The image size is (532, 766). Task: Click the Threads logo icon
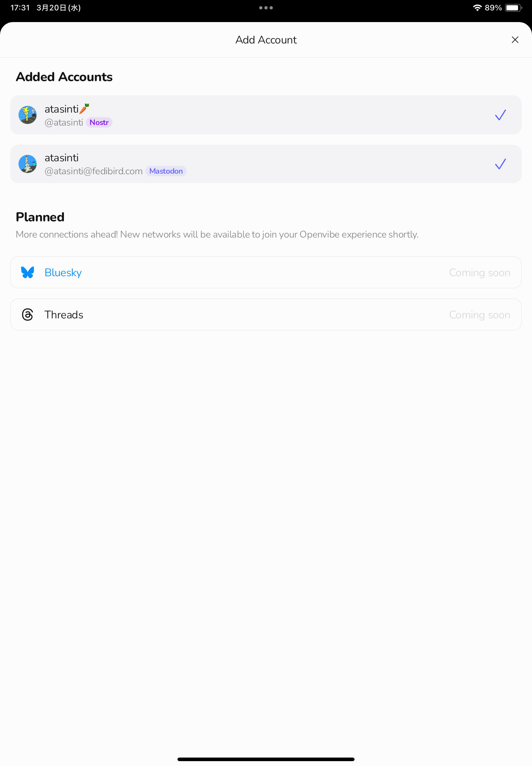click(x=28, y=315)
